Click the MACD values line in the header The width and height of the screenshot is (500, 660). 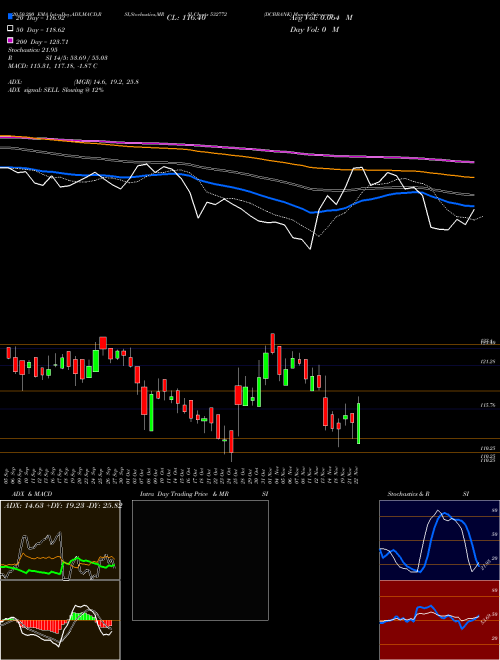click(x=53, y=66)
